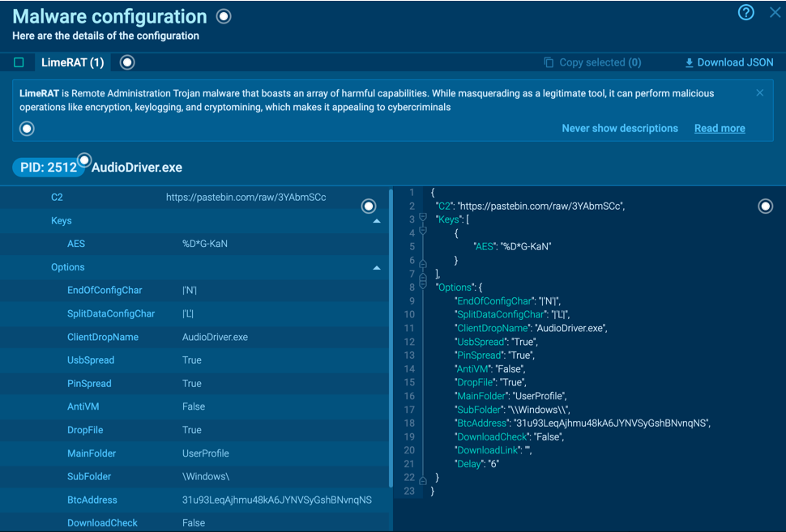The image size is (786, 532).
Task: Select the BtcAddress row in the table
Action: click(194, 500)
